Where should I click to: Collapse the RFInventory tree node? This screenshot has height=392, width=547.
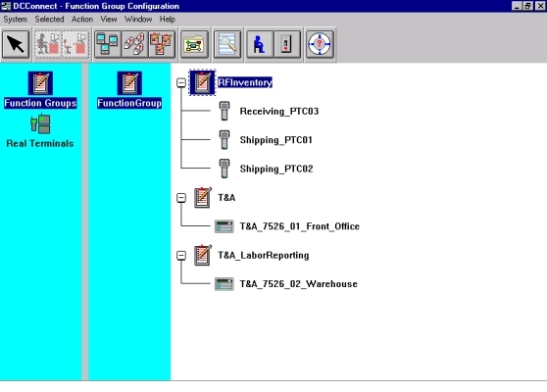pyautogui.click(x=181, y=82)
